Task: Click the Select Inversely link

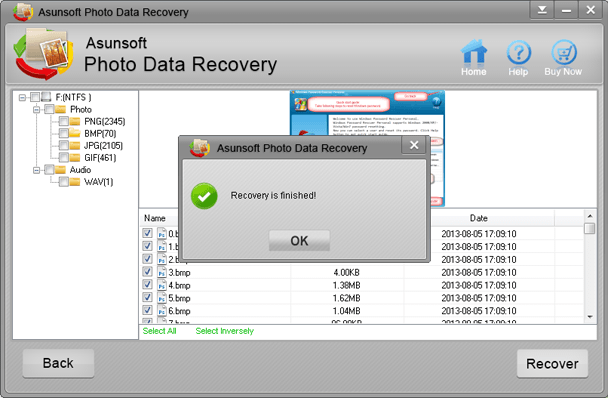Action: pyautogui.click(x=225, y=331)
